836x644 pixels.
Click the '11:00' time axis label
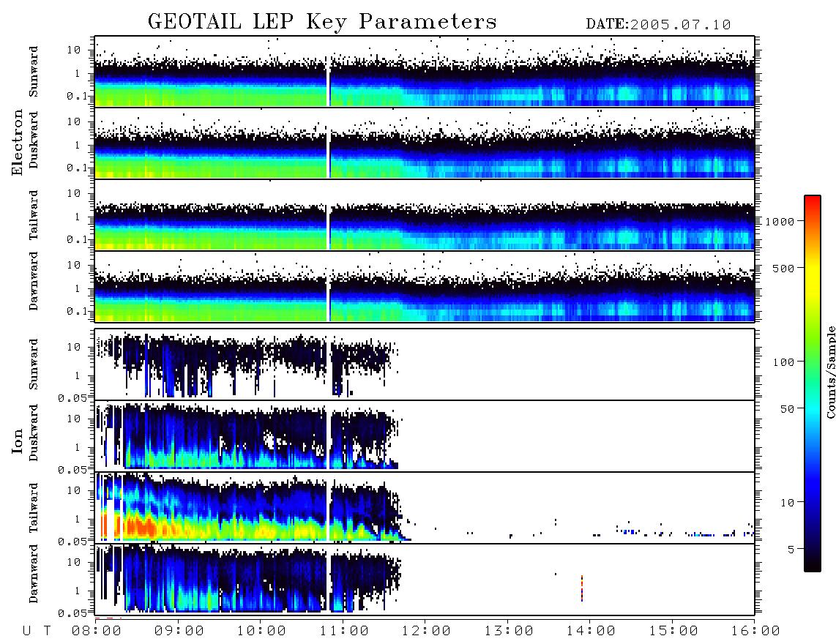[x=344, y=631]
